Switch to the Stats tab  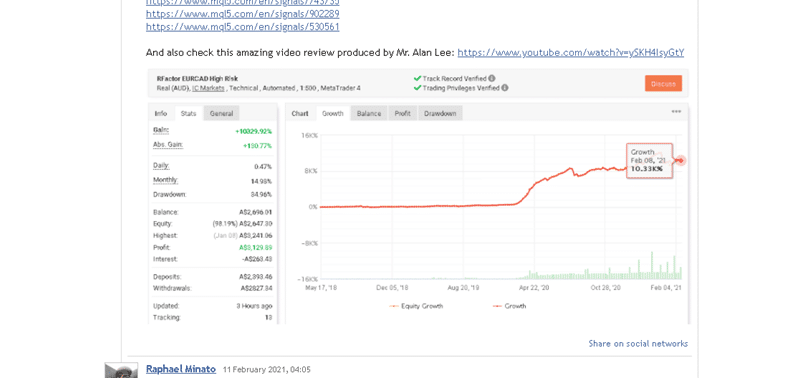[188, 114]
